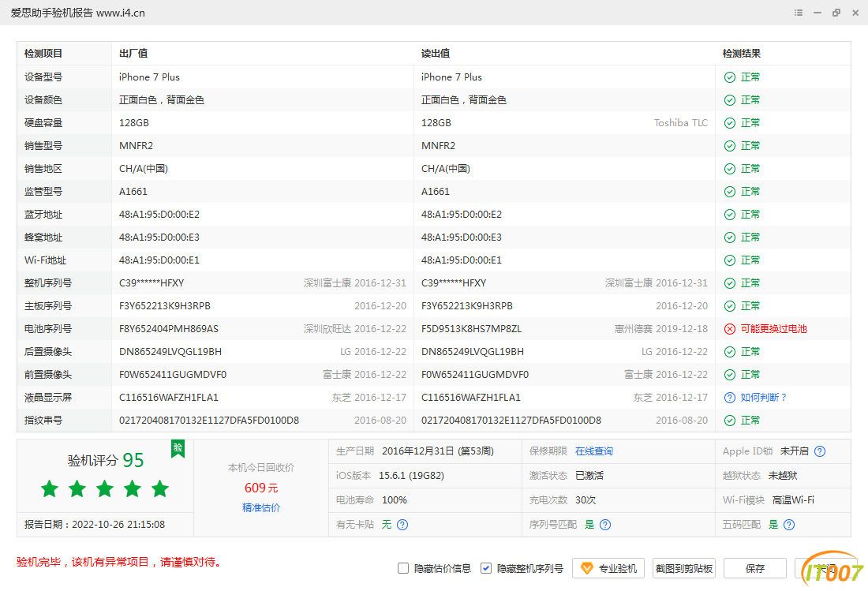The image size is (868, 591).
Task: Select the 出厂值 column header
Action: (133, 54)
